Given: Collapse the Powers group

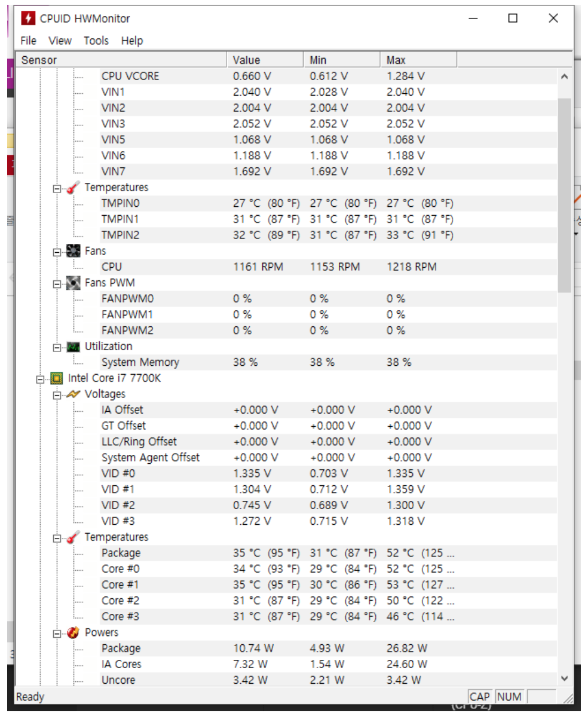Looking at the screenshot, I should tap(57, 634).
